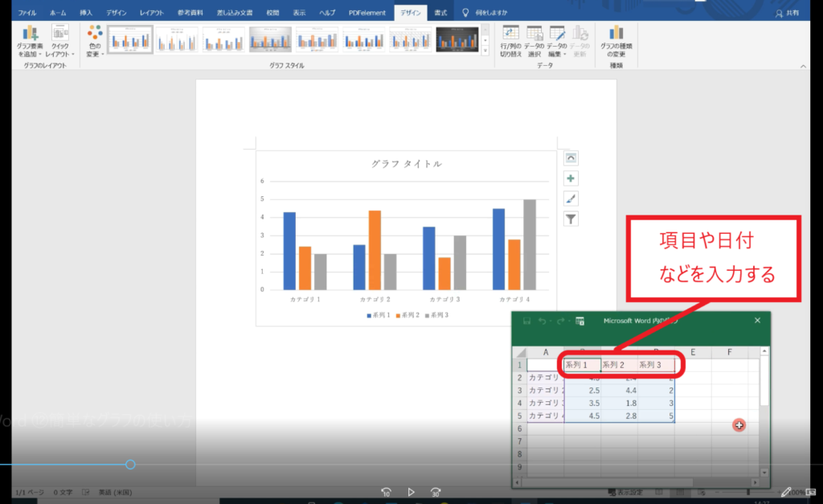This screenshot has width=823, height=504.
Task: Click the layout options button beside chart
Action: 571,158
